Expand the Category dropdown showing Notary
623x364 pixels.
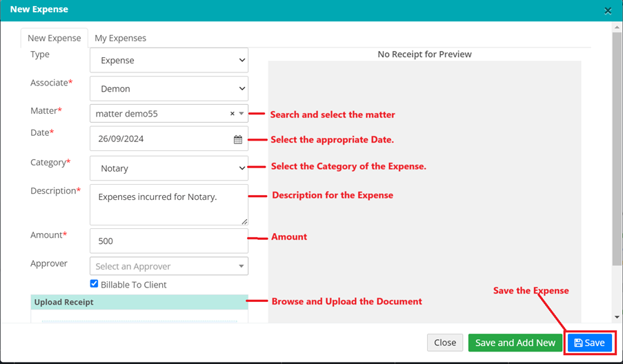(169, 168)
